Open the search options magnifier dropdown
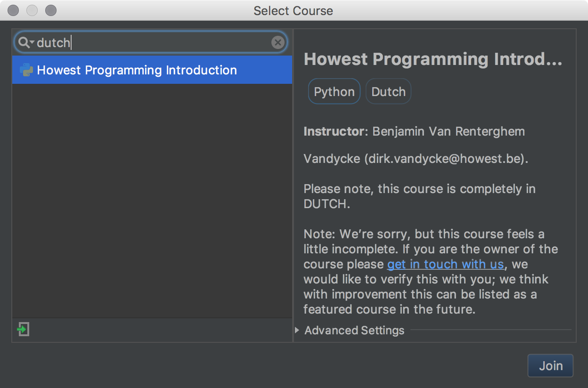Viewport: 588px width, 388px height. [25, 43]
